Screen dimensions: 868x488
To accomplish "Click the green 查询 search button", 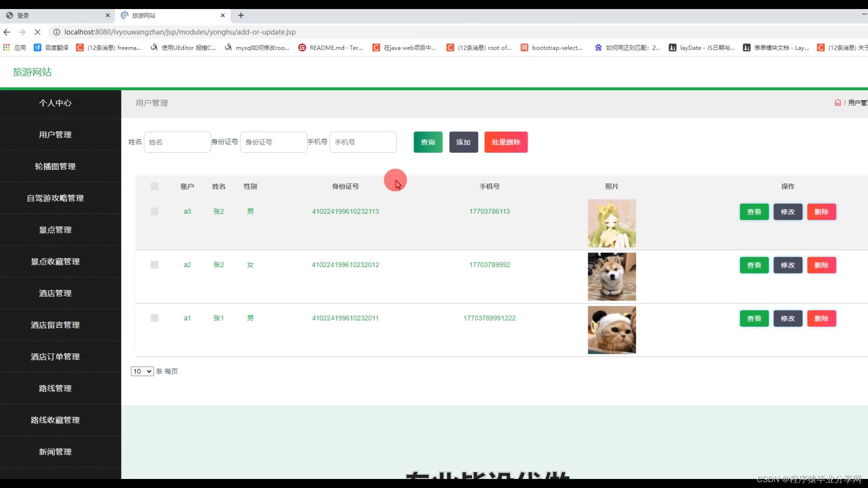I will 428,142.
